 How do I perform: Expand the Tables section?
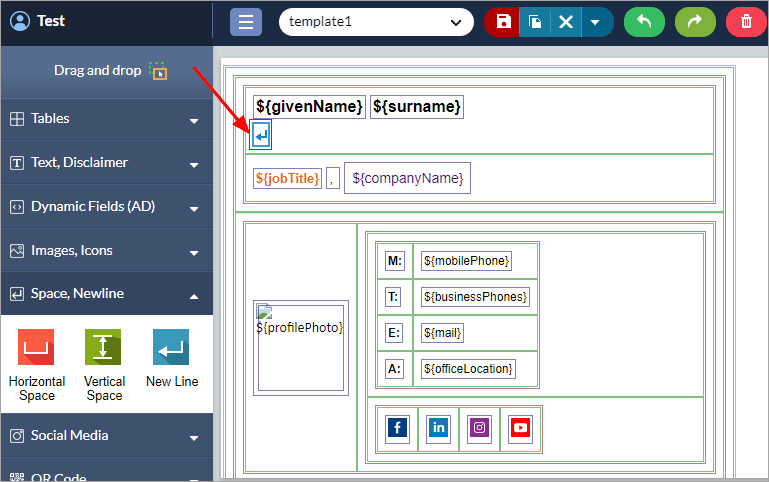pyautogui.click(x=106, y=119)
